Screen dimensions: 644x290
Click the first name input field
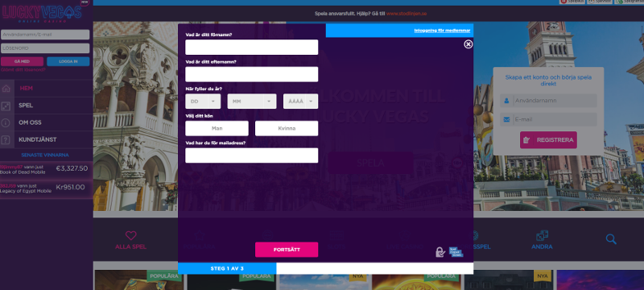coord(251,48)
